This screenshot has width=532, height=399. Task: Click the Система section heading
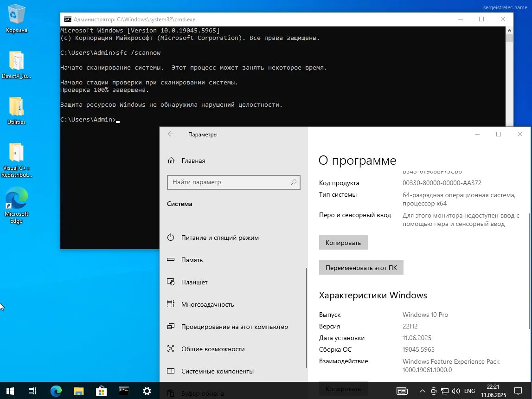tap(179, 204)
